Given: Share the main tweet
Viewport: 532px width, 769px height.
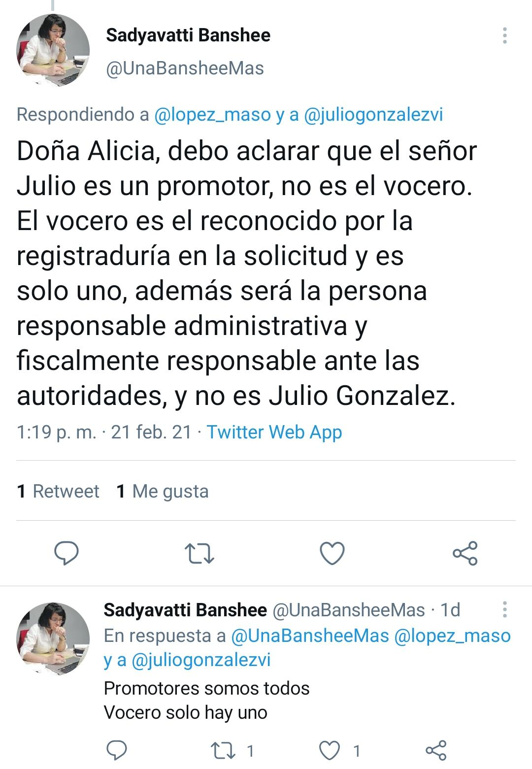Looking at the screenshot, I should pyautogui.click(x=465, y=553).
